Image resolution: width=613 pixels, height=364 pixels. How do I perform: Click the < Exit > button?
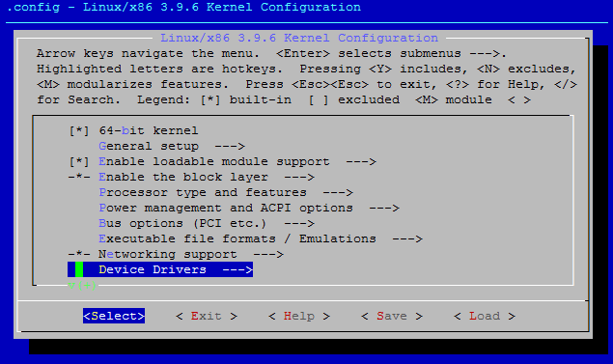(207, 316)
